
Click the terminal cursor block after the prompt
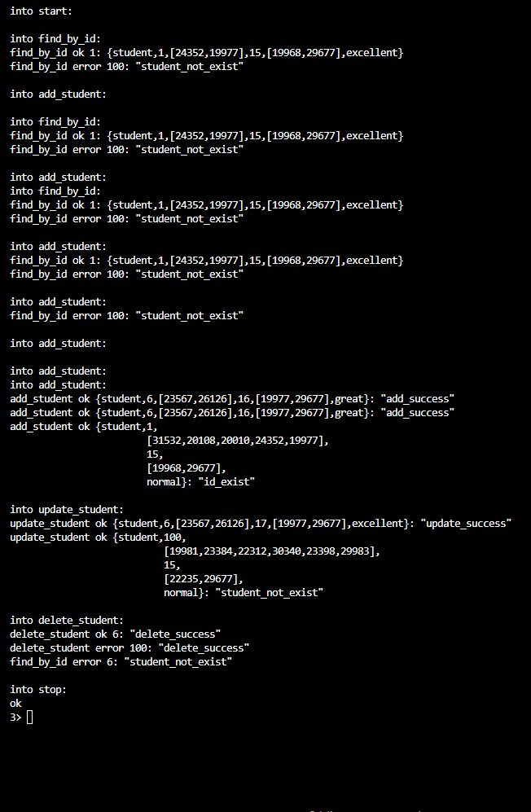click(x=30, y=717)
